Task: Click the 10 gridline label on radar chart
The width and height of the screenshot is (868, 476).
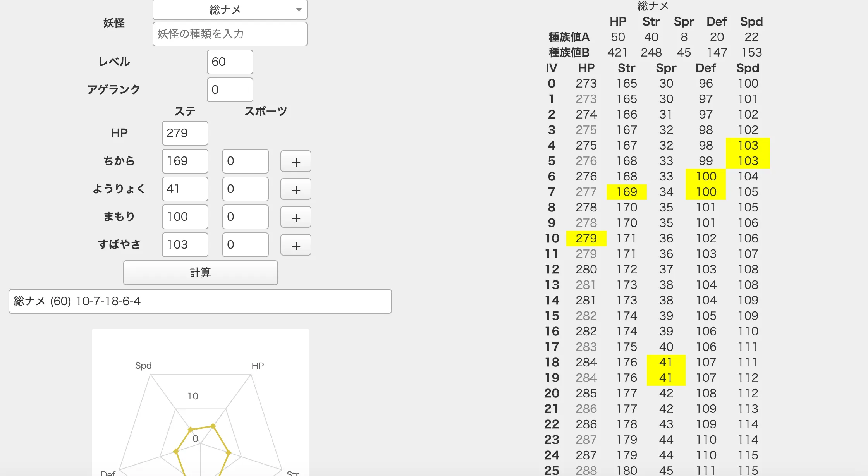Action: tap(193, 396)
